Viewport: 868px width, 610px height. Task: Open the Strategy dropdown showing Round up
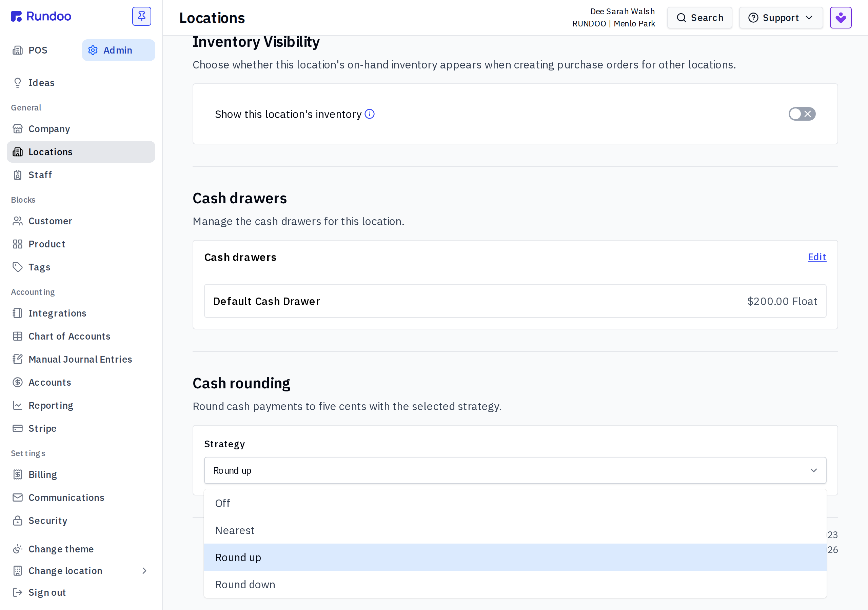515,470
